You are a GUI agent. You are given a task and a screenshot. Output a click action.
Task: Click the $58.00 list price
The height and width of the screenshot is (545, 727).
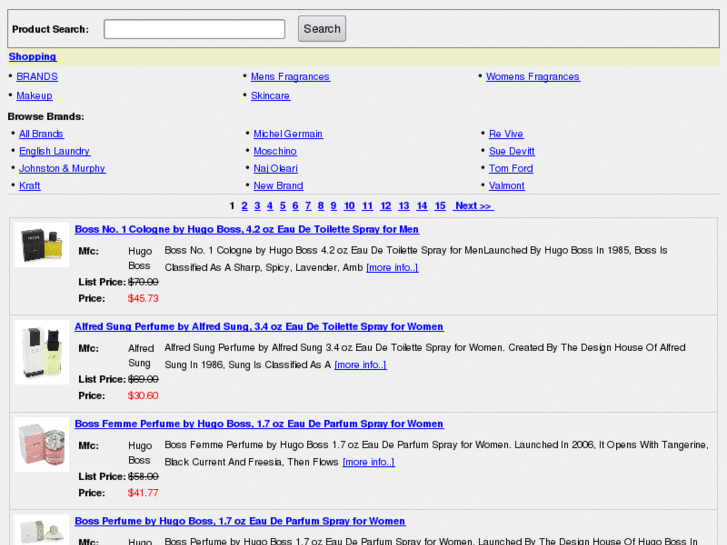[x=143, y=477]
